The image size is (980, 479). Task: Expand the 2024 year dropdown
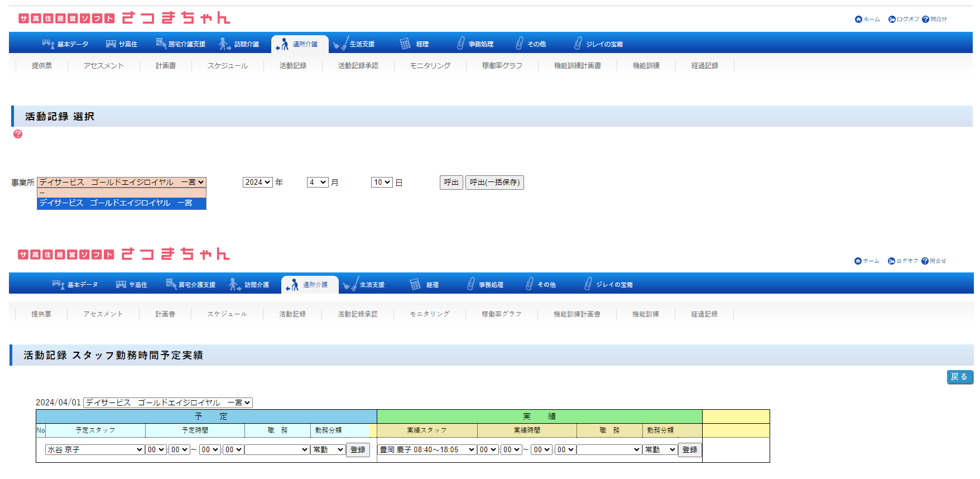[x=257, y=183]
